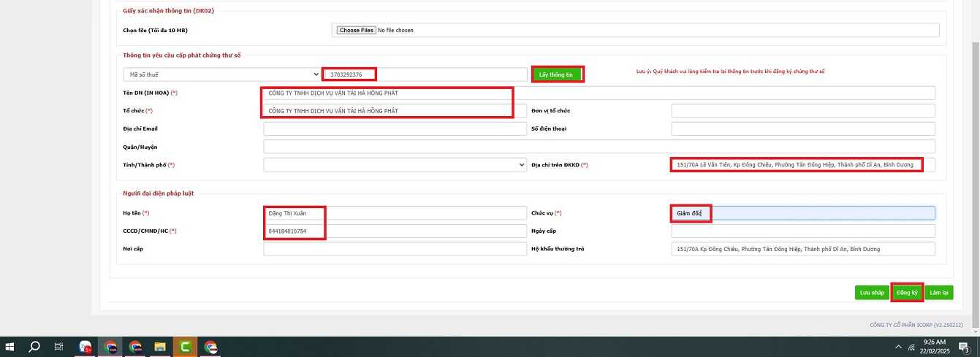Click the "Giấy xác nhận thông tin (DK02)" heading
The height and width of the screenshot is (357, 980).
(169, 11)
